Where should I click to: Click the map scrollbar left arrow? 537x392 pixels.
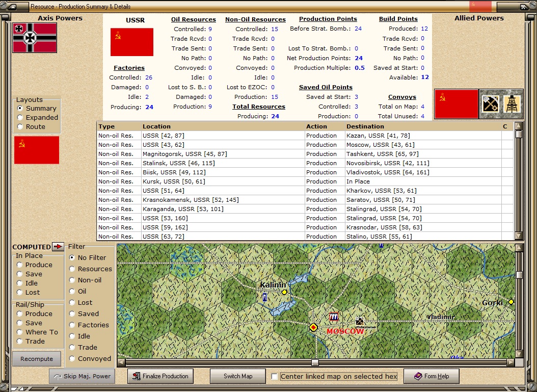coord(121,362)
